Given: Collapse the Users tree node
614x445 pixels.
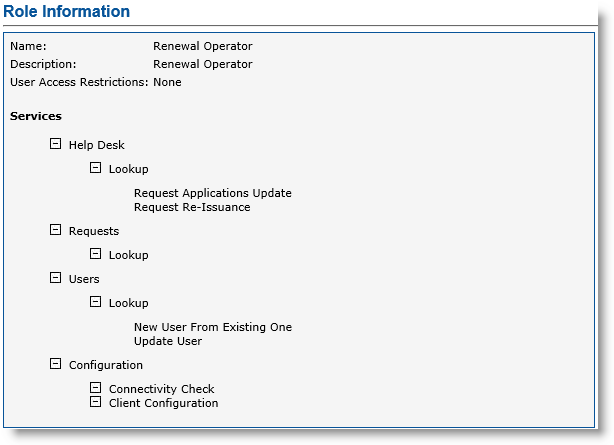Looking at the screenshot, I should tap(55, 278).
